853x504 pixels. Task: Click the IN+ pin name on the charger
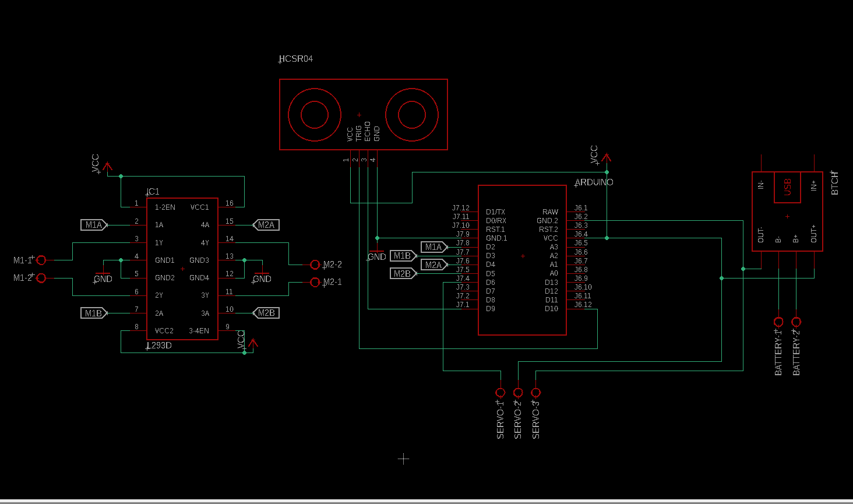tap(813, 186)
